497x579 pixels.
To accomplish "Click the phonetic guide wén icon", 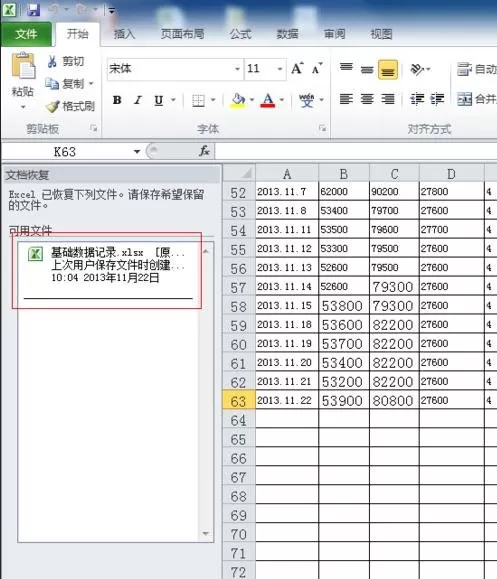I will tap(306, 100).
